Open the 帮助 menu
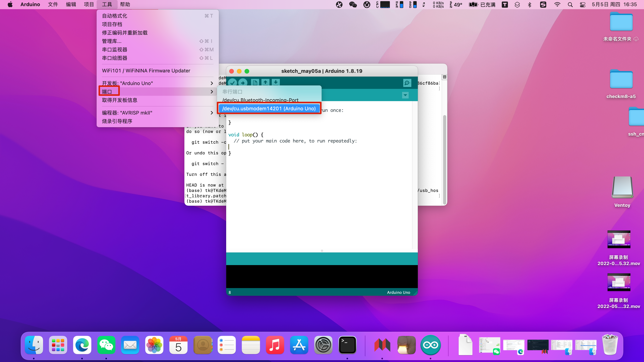 pos(125,4)
